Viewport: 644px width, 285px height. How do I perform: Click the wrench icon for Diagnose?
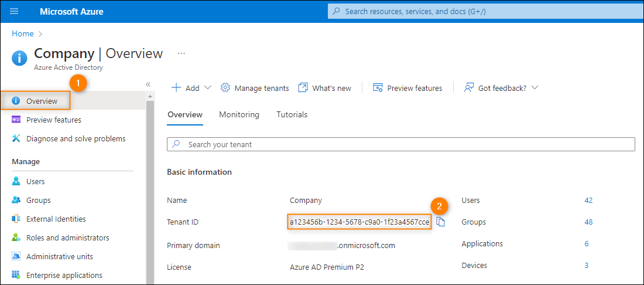point(16,138)
